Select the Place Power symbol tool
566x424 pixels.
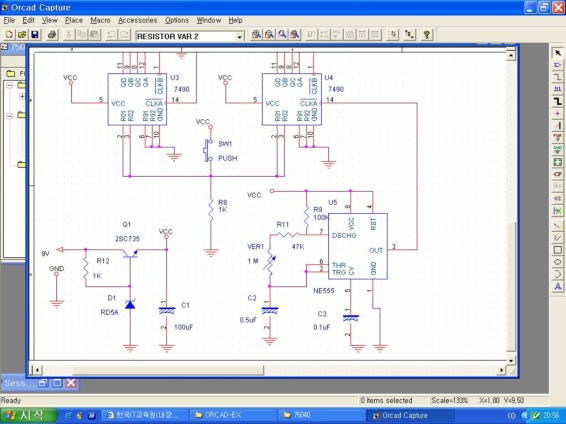pyautogui.click(x=558, y=137)
